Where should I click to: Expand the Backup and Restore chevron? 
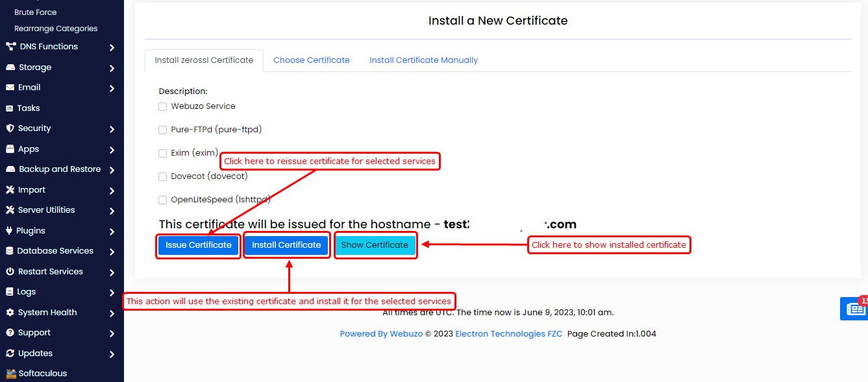pyautogui.click(x=112, y=170)
